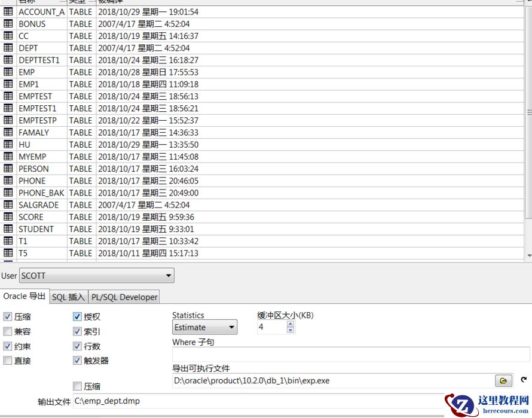Switch to the SQL 插入 tab
Viewport: 532px width, 418px height.
[68, 297]
